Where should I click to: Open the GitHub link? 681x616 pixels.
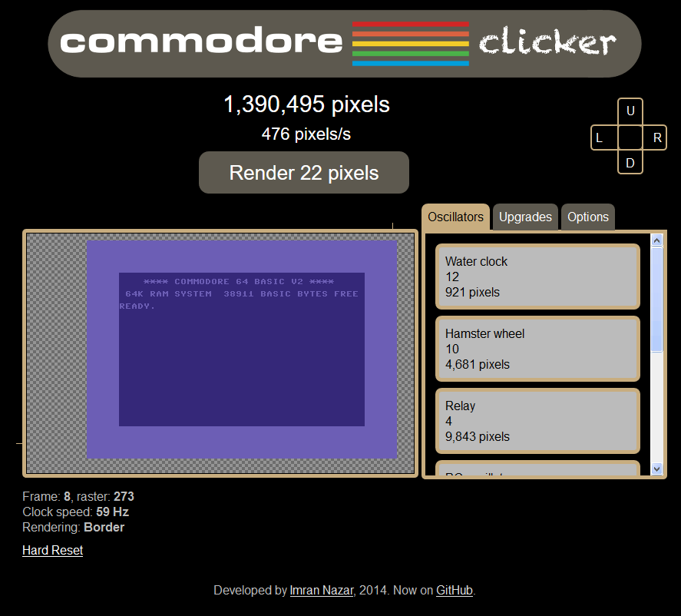tap(455, 591)
